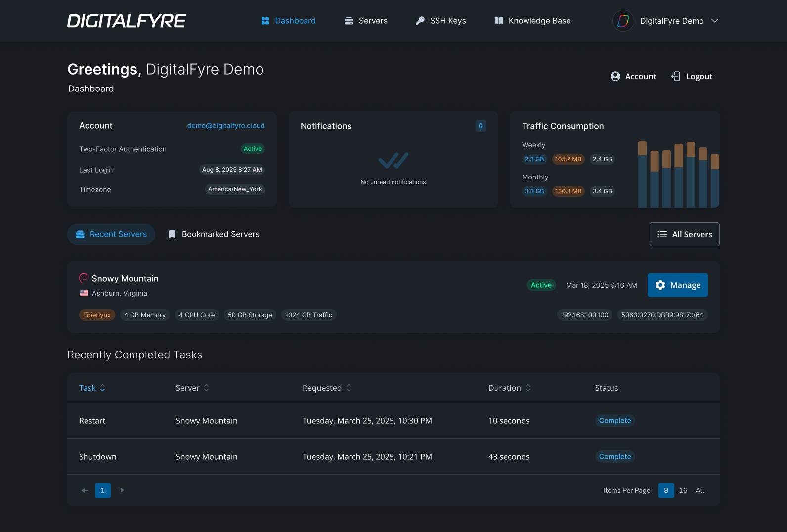Click the DigitalFyre Demo avatar icon
Screen dimensions: 787x532
623,21
